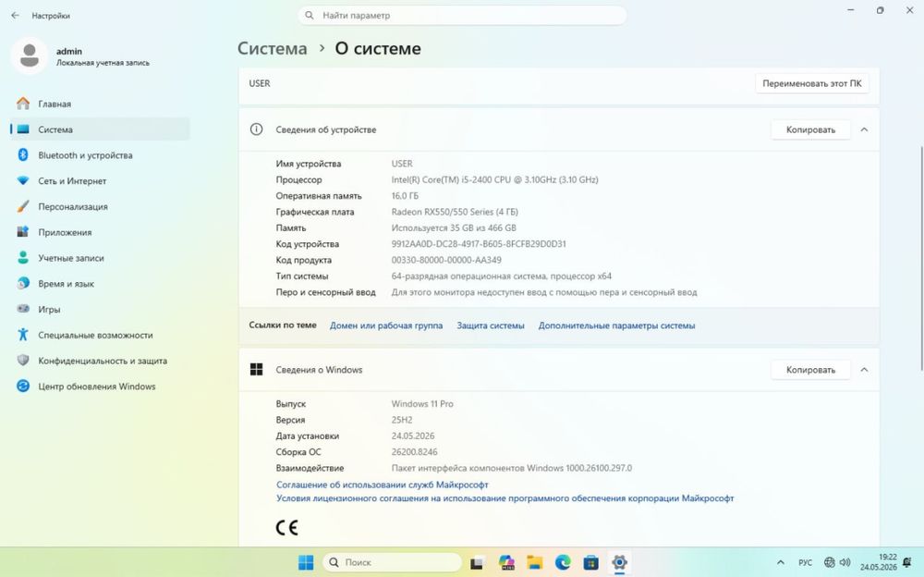This screenshot has width=924, height=577.
Task: Click the Settings gear on the taskbar
Action: click(619, 562)
